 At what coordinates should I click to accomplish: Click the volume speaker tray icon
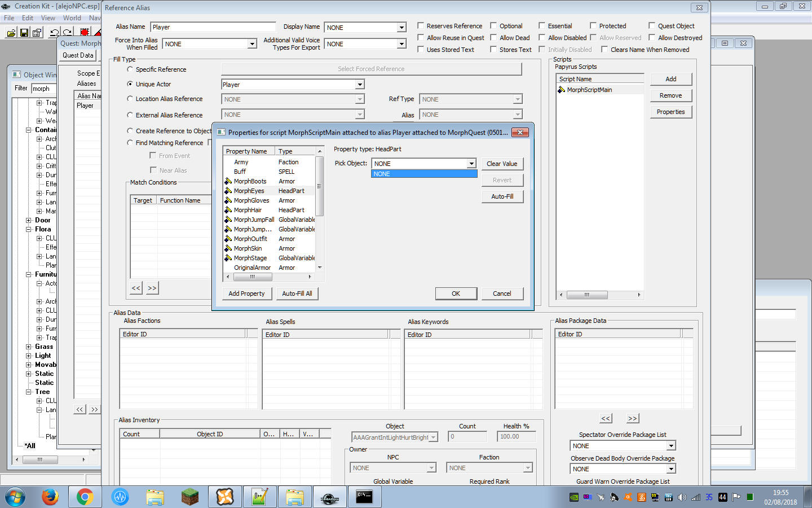point(682,497)
